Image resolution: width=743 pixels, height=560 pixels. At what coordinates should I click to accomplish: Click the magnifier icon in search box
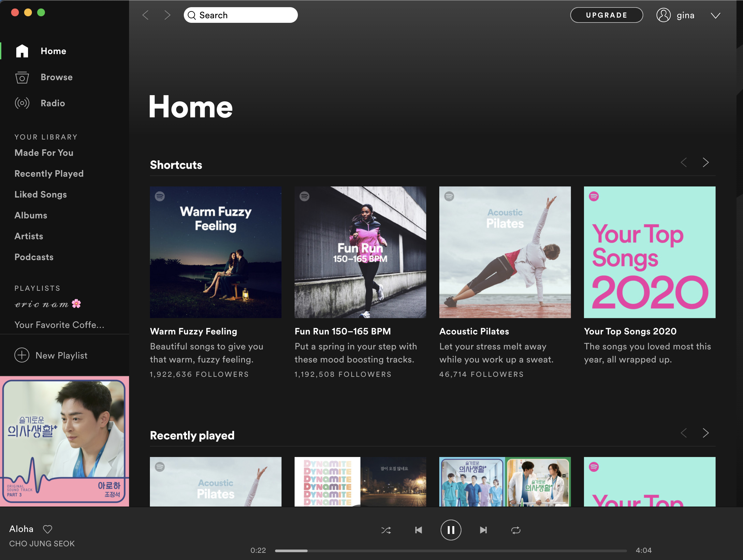tap(192, 15)
